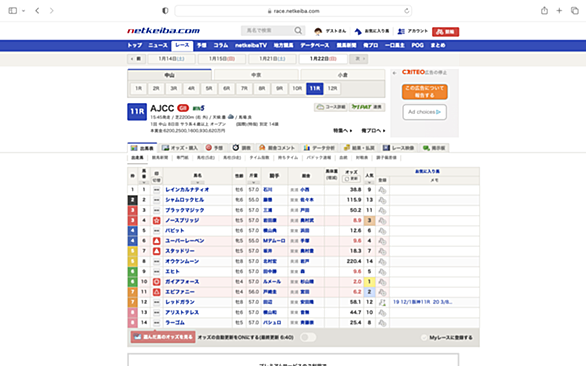Select race 10R
The height and width of the screenshot is (366, 586).
click(x=297, y=89)
